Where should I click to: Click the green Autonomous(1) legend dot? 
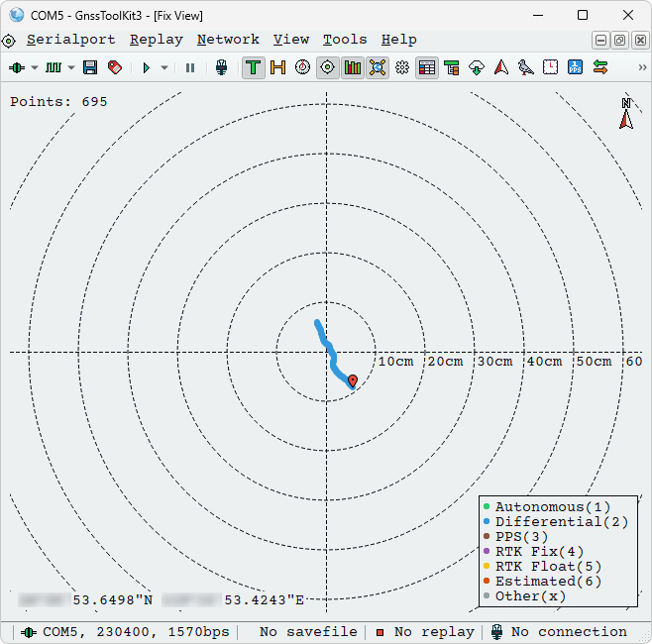tap(487, 506)
